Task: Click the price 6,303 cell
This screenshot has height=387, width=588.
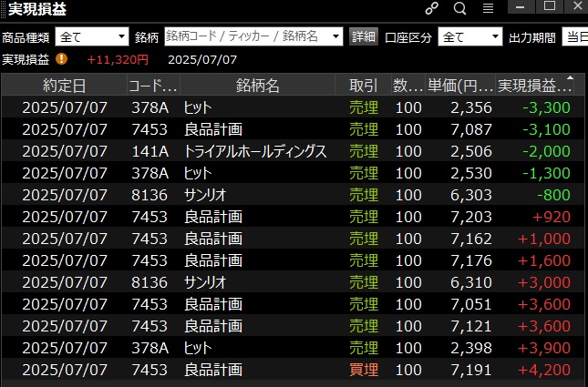Action: [x=471, y=195]
